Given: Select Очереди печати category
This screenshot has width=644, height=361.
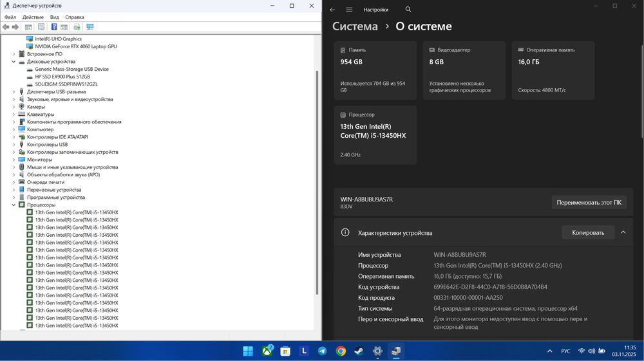Looking at the screenshot, I should click(x=46, y=182).
